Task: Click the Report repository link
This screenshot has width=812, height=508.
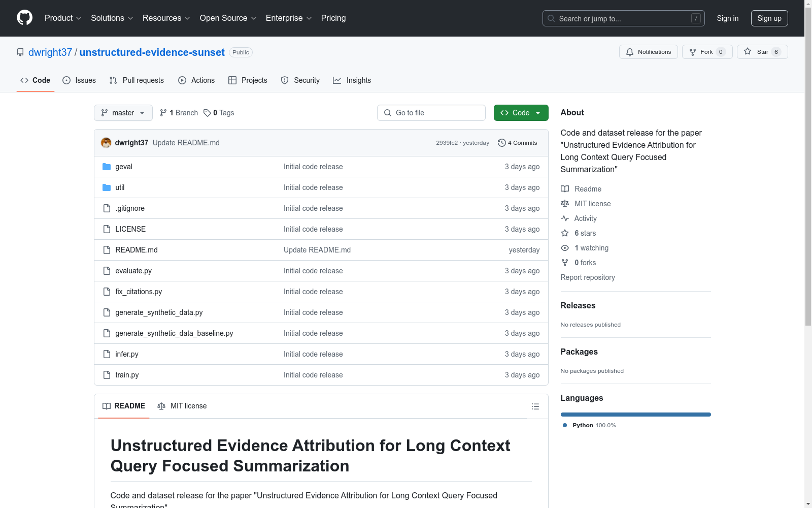Action: point(588,277)
